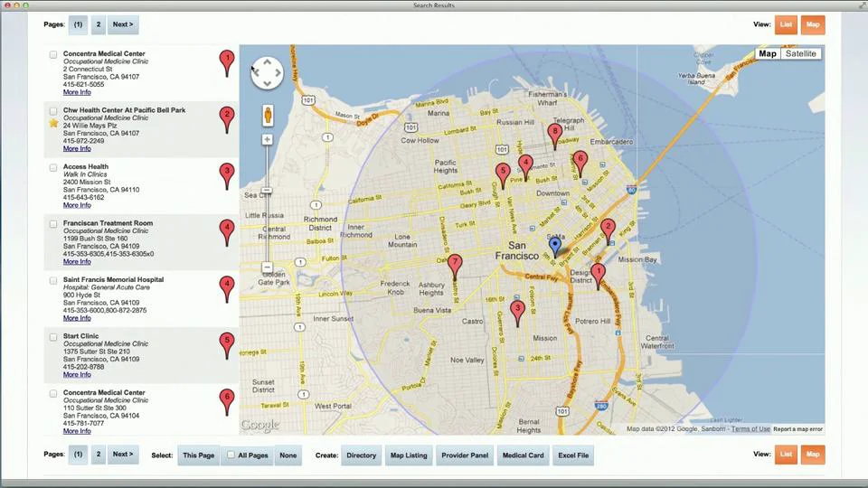Click list pin 4 for Franciscan Treatment Room

tap(226, 232)
